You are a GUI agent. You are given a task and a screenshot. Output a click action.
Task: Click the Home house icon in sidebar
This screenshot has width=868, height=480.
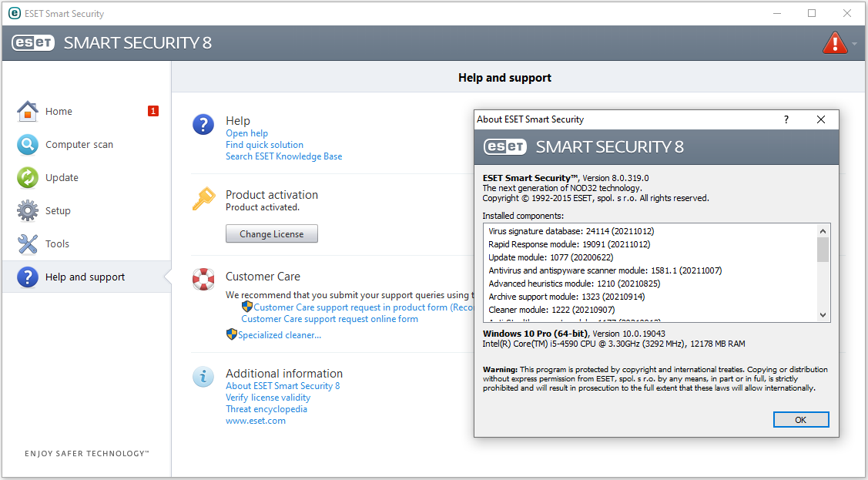coord(28,112)
